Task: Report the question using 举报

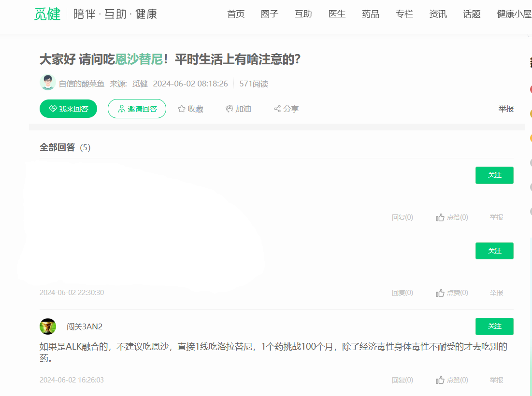Action: click(506, 109)
